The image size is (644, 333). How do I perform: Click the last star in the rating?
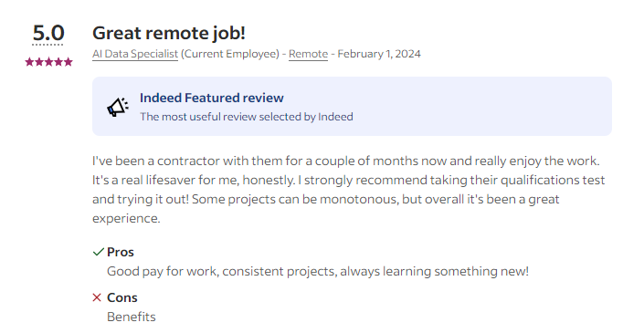69,62
